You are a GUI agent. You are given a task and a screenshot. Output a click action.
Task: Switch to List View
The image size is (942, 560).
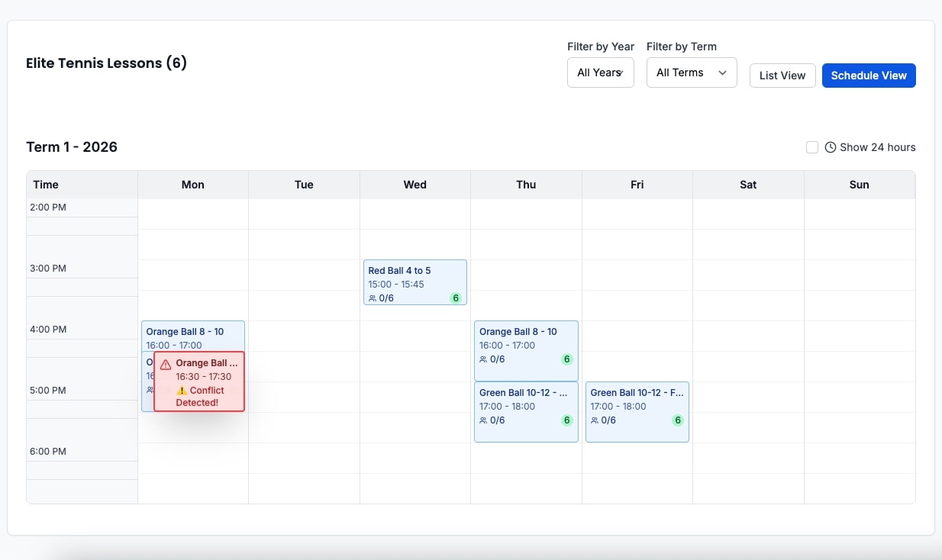pos(782,75)
